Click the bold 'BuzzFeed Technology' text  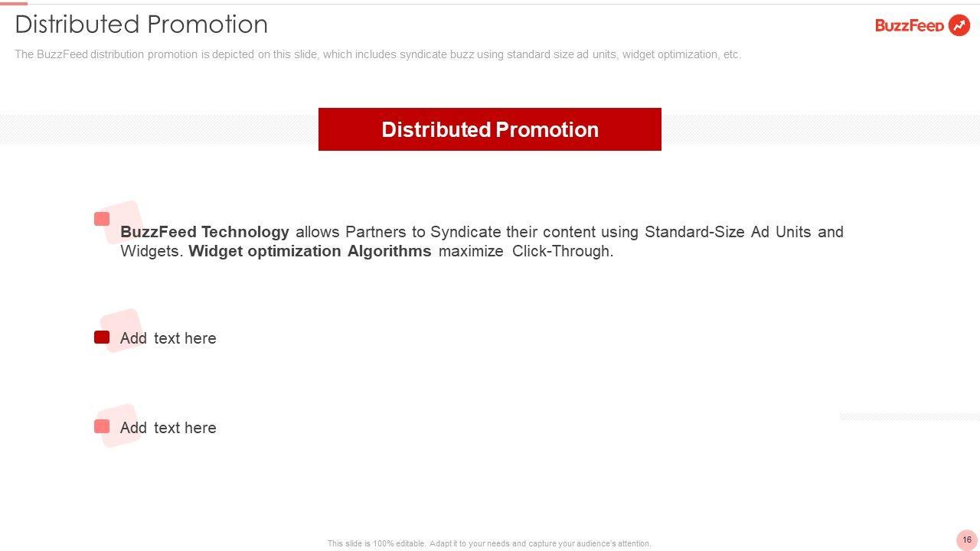[204, 232]
